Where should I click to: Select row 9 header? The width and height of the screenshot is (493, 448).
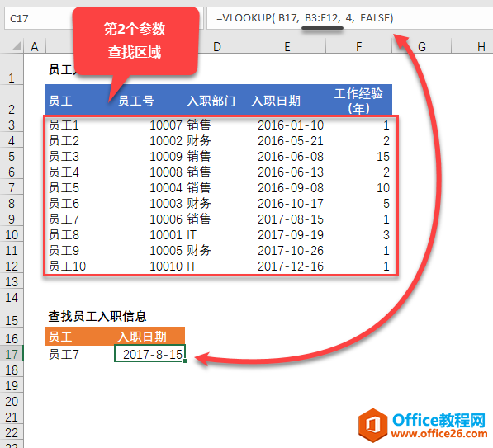click(x=12, y=219)
